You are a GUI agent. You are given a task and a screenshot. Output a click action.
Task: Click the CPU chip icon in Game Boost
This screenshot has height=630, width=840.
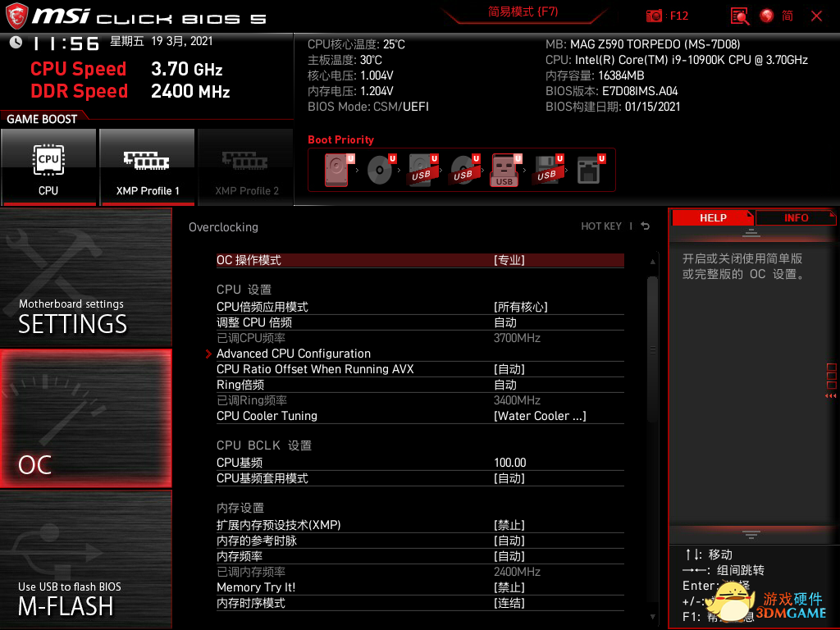click(x=48, y=160)
